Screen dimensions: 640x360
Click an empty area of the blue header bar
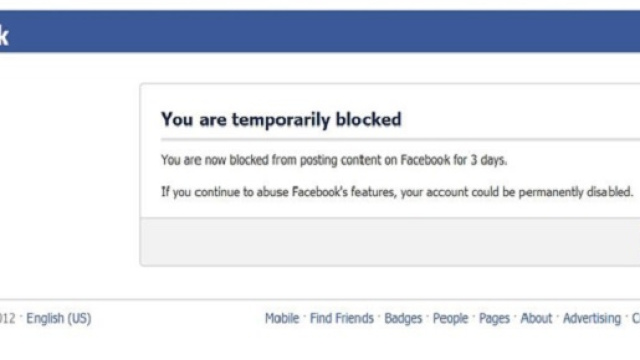(x=327, y=31)
